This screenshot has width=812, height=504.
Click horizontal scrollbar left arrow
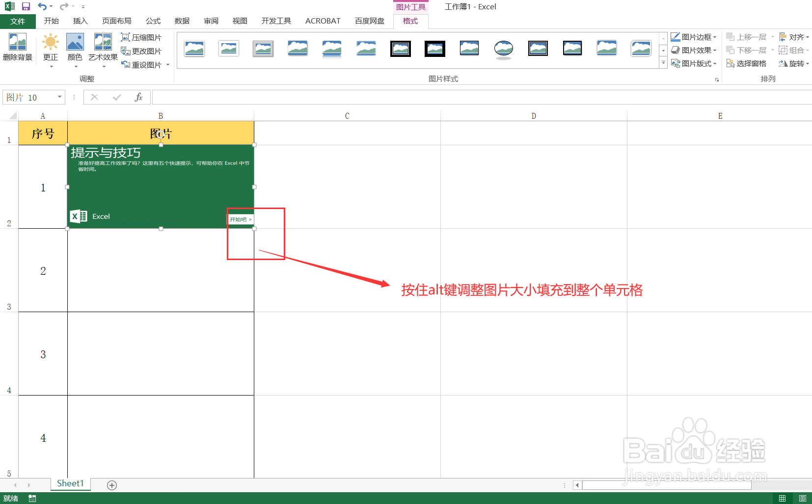pyautogui.click(x=577, y=485)
